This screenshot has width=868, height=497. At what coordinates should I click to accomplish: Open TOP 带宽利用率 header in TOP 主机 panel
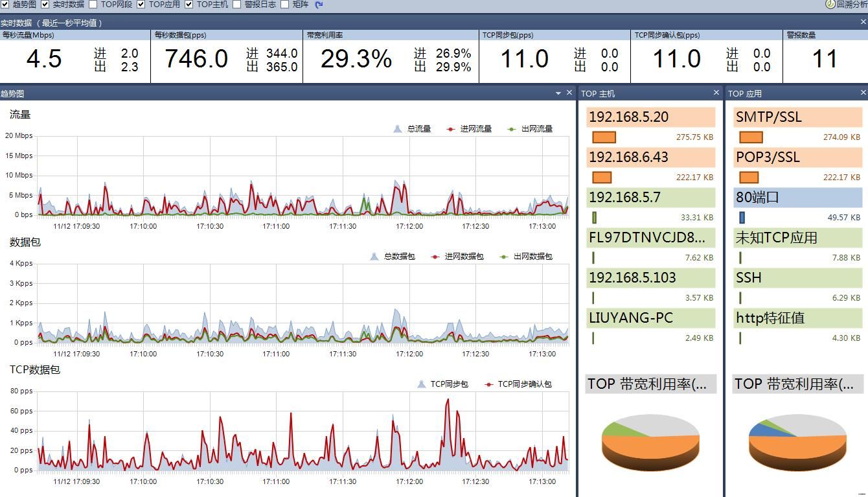(x=651, y=384)
